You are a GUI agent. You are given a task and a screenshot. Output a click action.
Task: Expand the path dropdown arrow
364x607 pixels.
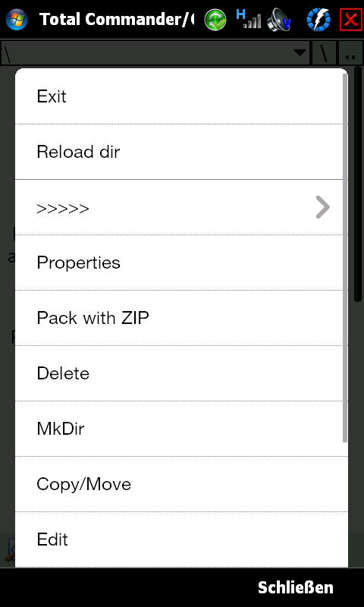click(x=300, y=52)
